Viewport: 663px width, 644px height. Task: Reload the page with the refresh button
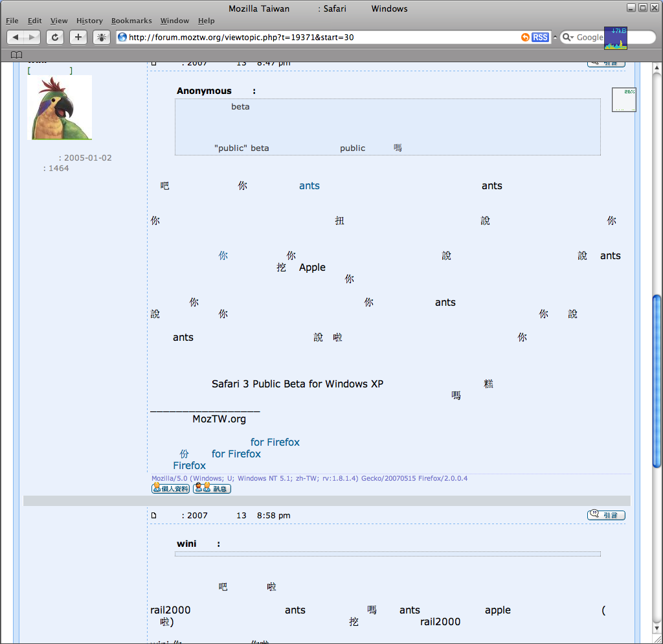55,37
